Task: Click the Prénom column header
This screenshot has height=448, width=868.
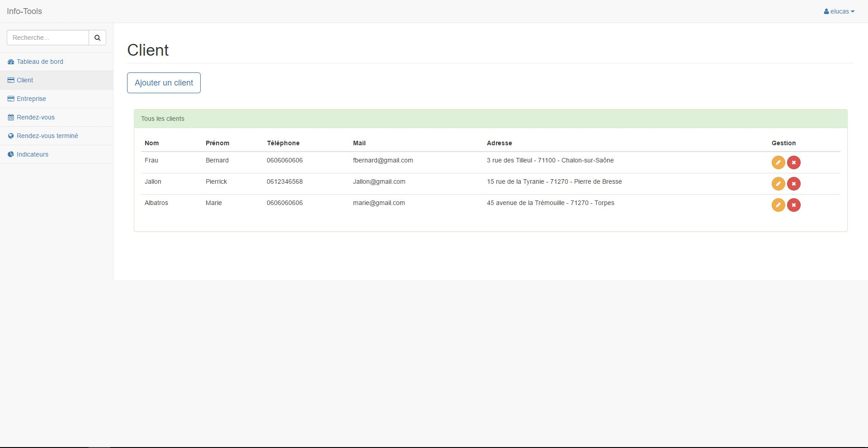Action: tap(217, 143)
